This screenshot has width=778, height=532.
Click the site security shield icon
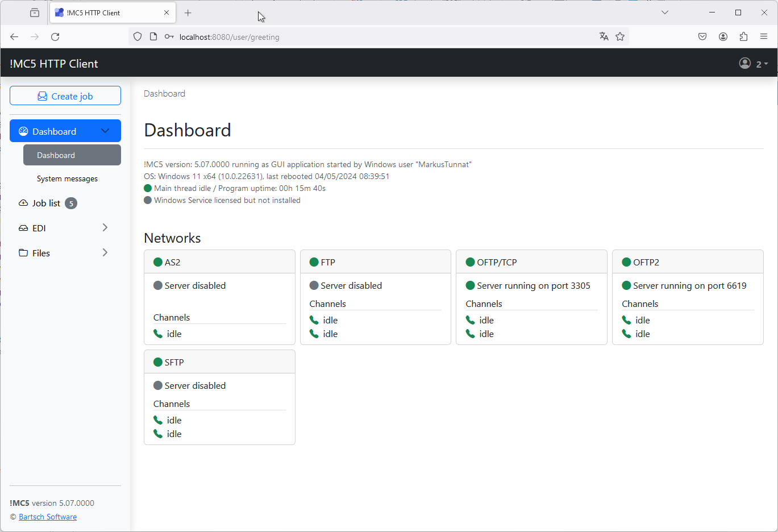pyautogui.click(x=138, y=36)
